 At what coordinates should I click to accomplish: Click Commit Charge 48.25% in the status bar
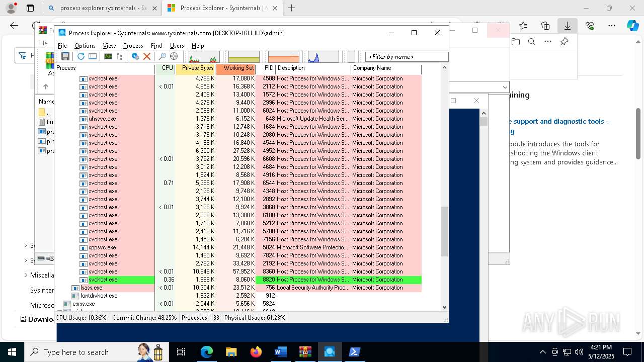(x=144, y=318)
